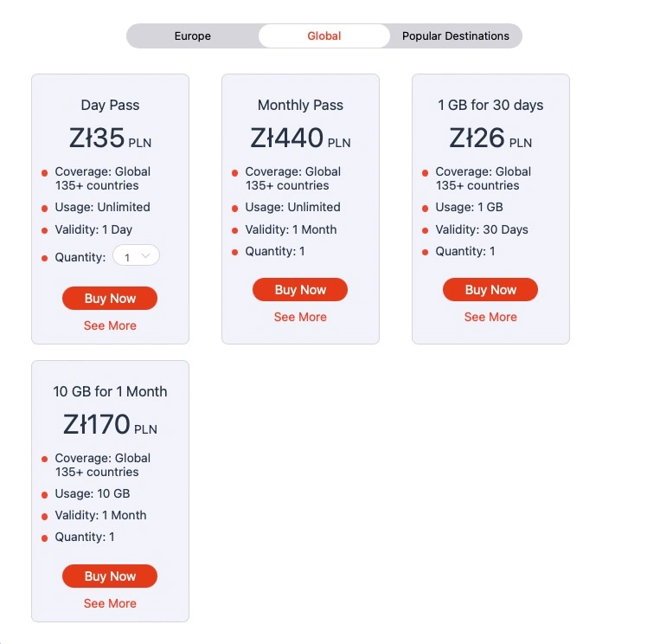Open the Day Pass quantity dropdown
This screenshot has width=647, height=644.
[136, 257]
